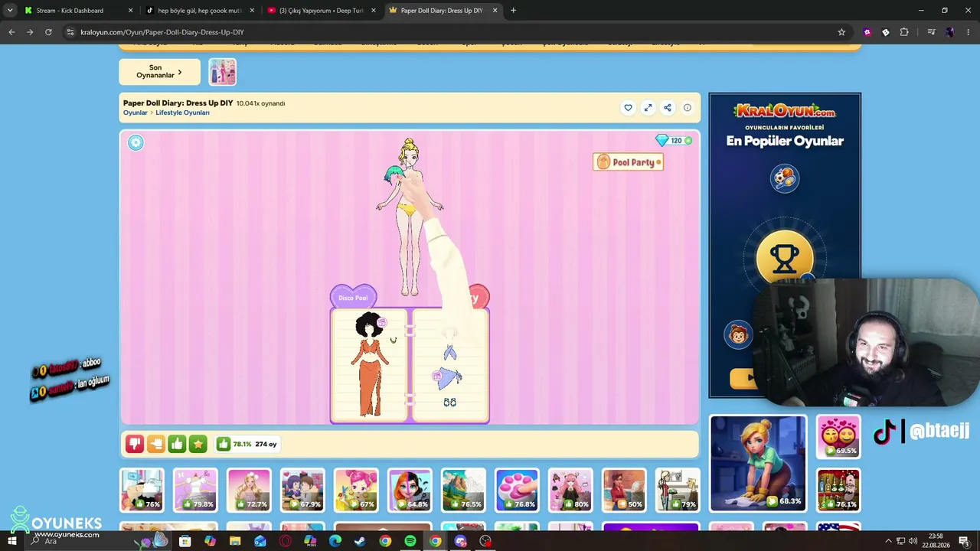Image resolution: width=980 pixels, height=551 pixels.
Task: Bookmark this page with the star icon
Action: [841, 32]
